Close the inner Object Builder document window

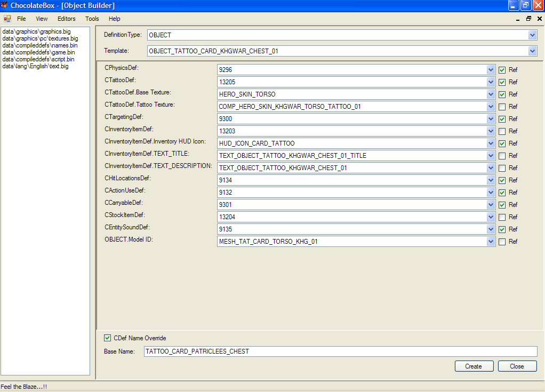point(539,19)
